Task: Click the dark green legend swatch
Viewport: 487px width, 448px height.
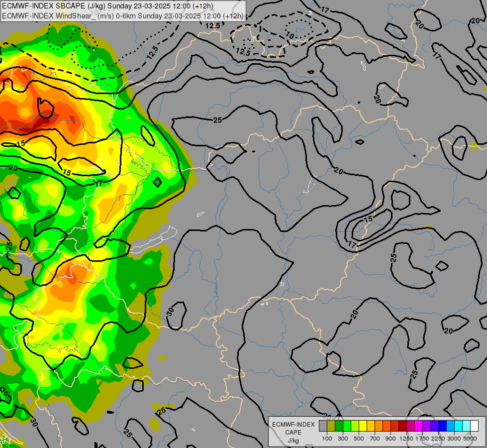Action: pos(339,426)
